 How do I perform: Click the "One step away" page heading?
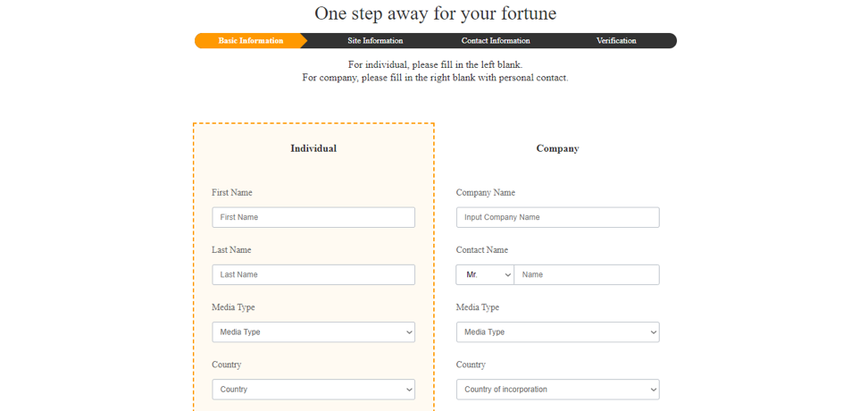coord(435,13)
